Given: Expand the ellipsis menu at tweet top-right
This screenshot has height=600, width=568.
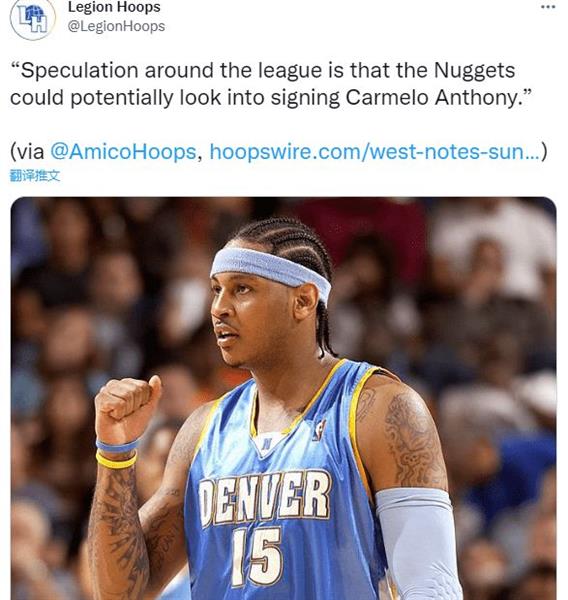Looking at the screenshot, I should (548, 7).
